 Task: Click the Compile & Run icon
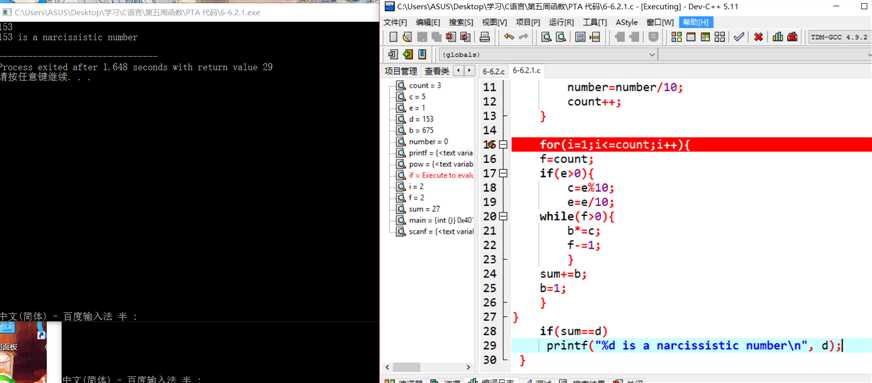point(705,37)
